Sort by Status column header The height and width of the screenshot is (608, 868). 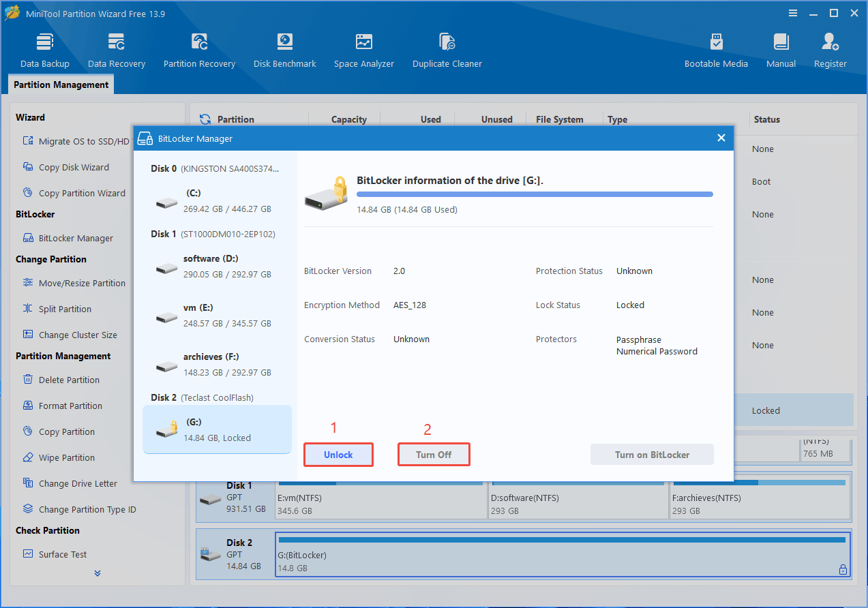pos(767,119)
